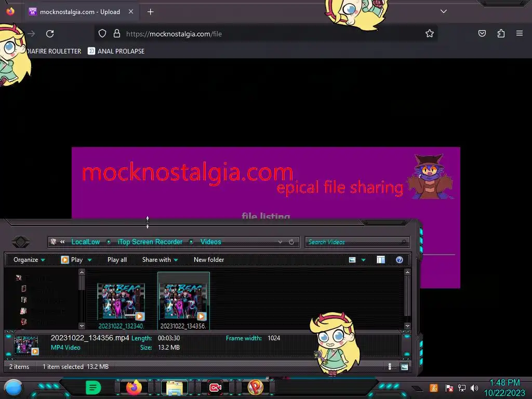Click the volume speaker tray icon

[474, 388]
